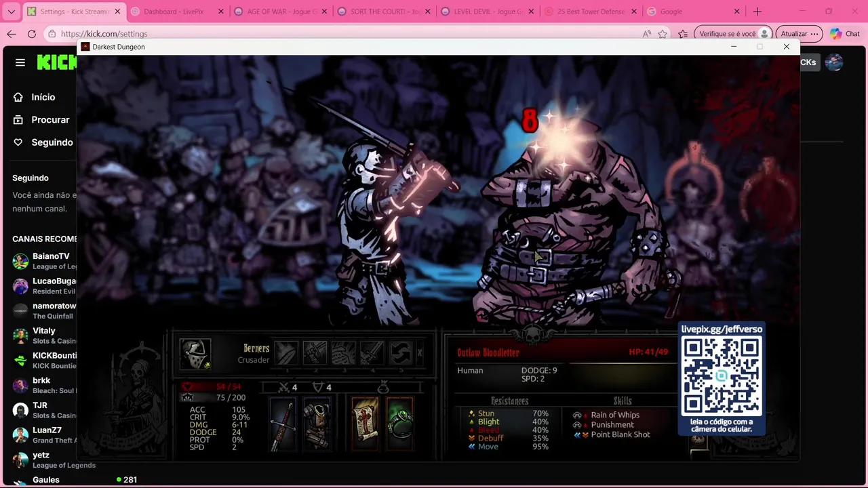Inspect the equipped armor slot
This screenshot has width=868, height=488.
point(316,424)
